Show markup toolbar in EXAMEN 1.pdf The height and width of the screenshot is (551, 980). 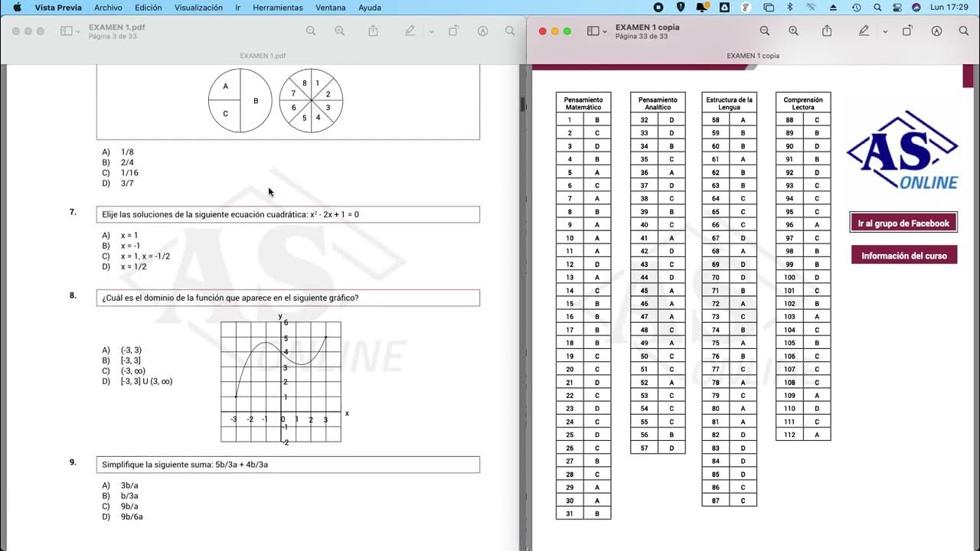tap(482, 31)
